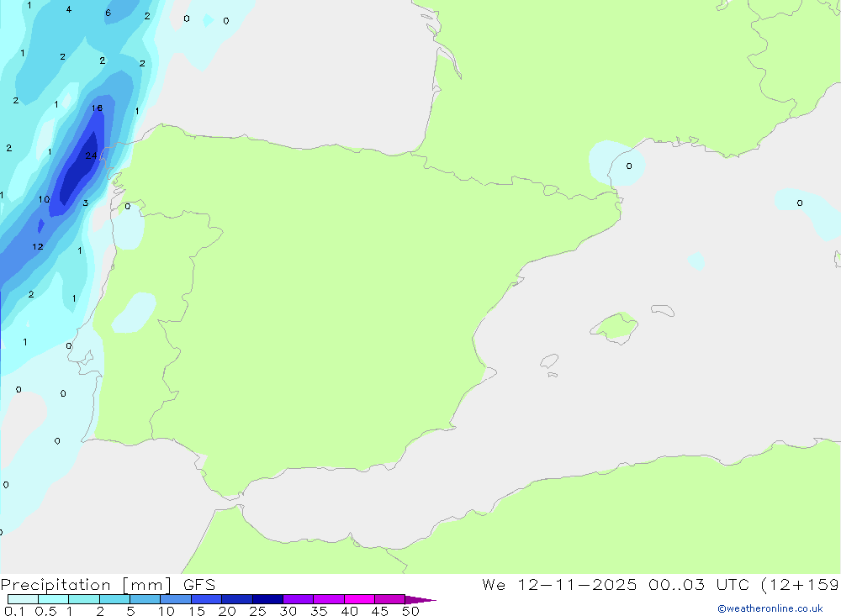
Task: Click the legend label '50'
Action: (410, 611)
